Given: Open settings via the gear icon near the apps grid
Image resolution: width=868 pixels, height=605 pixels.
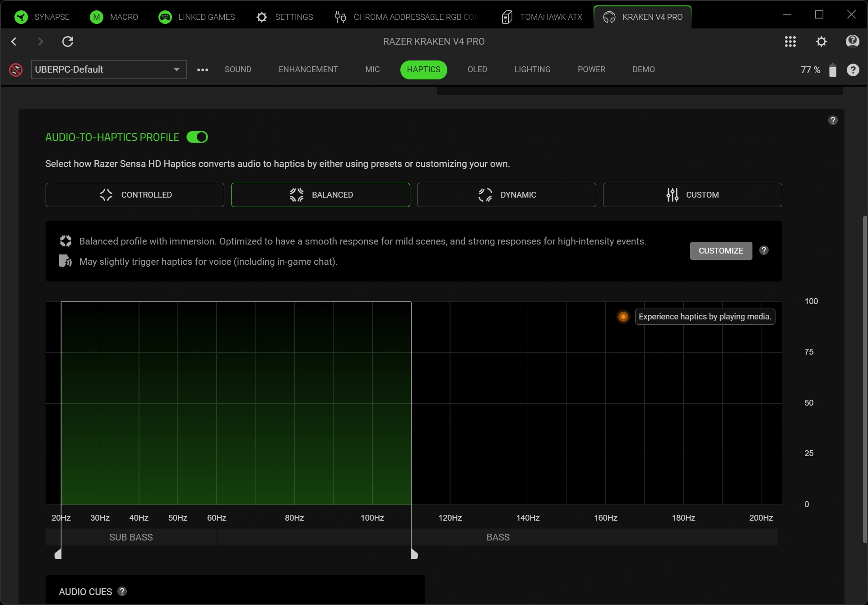Looking at the screenshot, I should pos(822,42).
